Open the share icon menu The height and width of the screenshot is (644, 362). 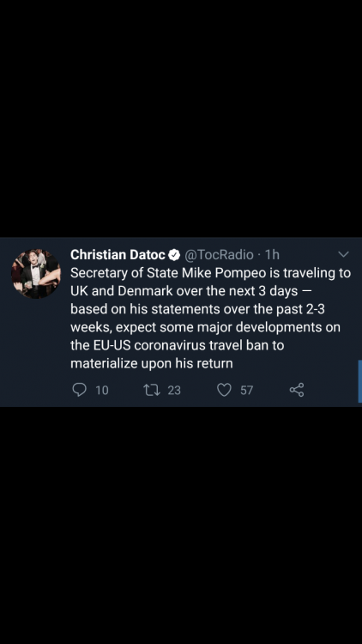297,390
